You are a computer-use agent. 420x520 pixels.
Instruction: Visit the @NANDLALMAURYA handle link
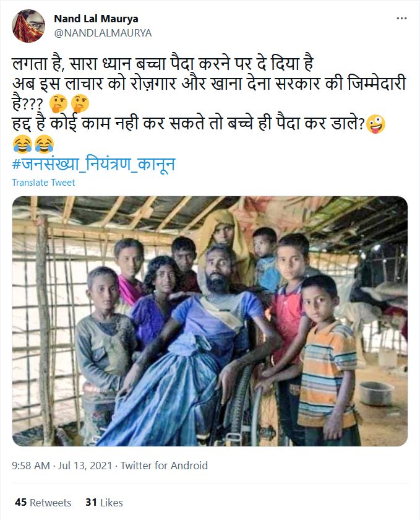pyautogui.click(x=103, y=33)
